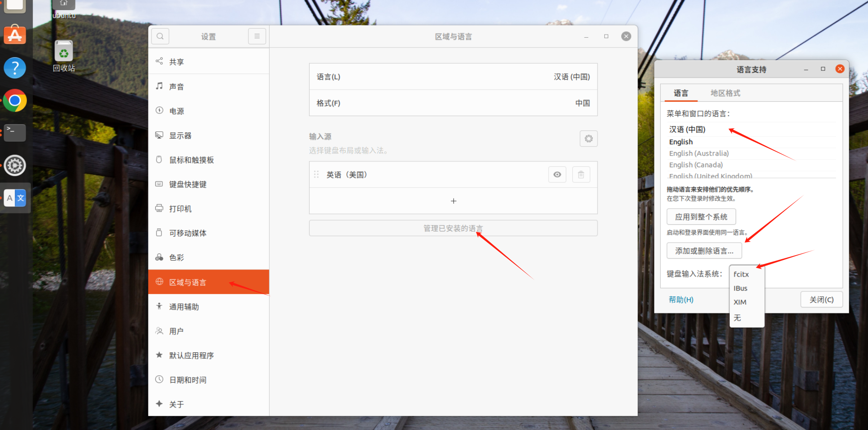Remove English (US) input source via trash icon
Screen dimensions: 868x430
click(x=581, y=174)
